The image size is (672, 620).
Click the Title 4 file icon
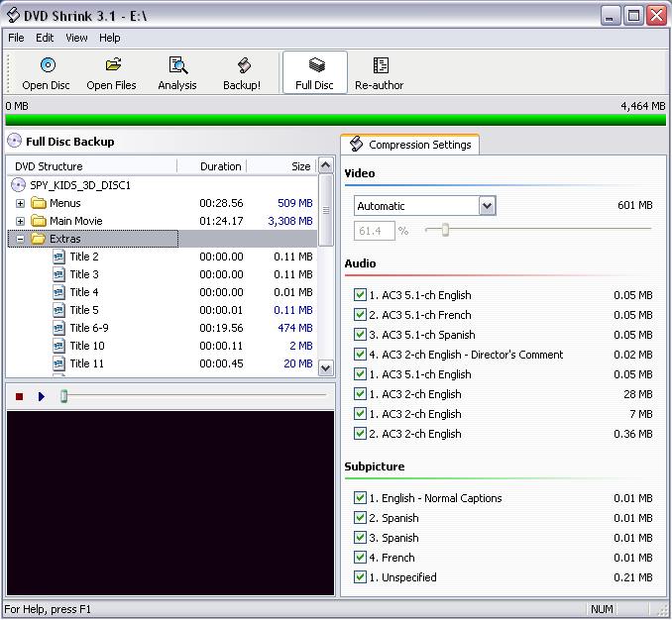coord(58,292)
